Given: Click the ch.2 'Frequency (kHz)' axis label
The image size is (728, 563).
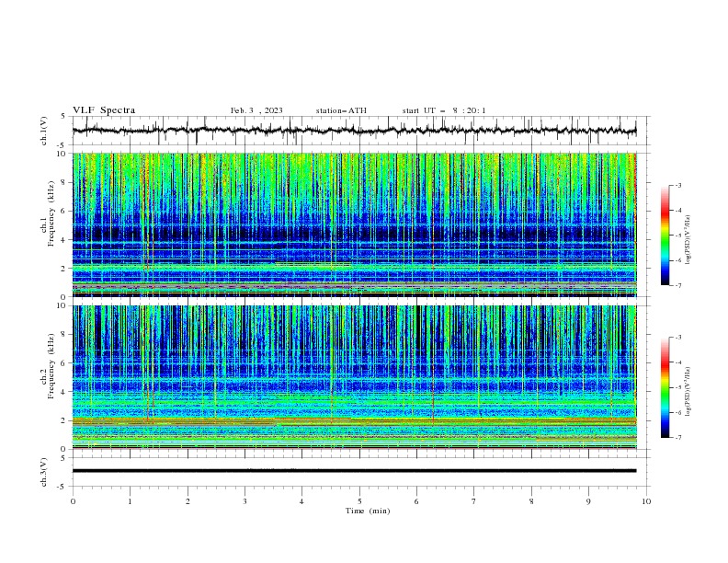Looking at the screenshot, I should 51,366.
